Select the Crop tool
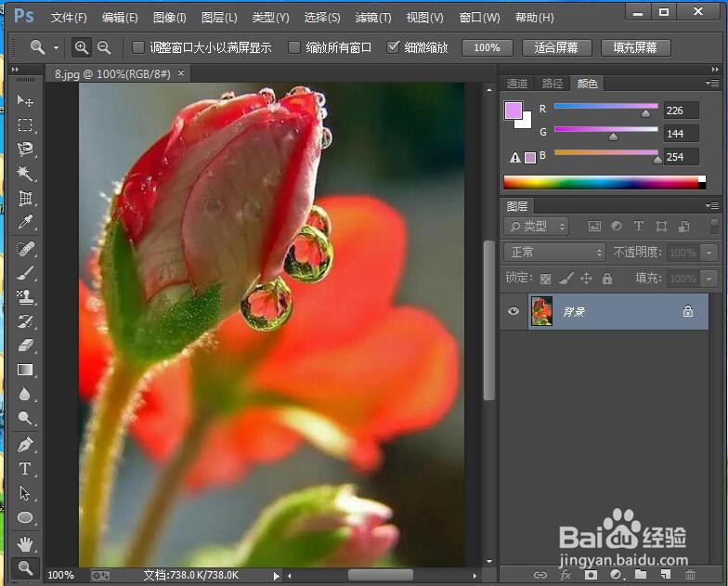 25,199
